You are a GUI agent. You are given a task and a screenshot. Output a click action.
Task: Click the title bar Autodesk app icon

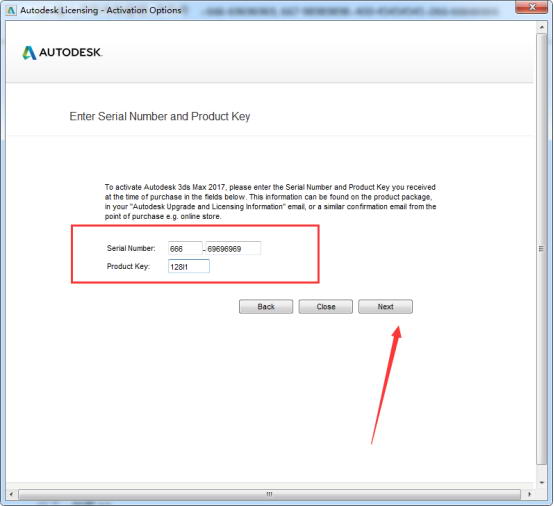coord(11,10)
